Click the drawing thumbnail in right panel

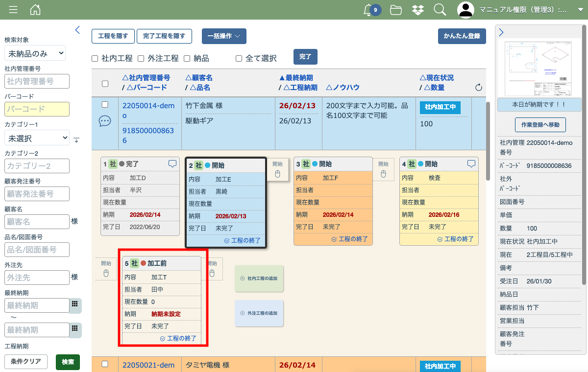[539, 68]
